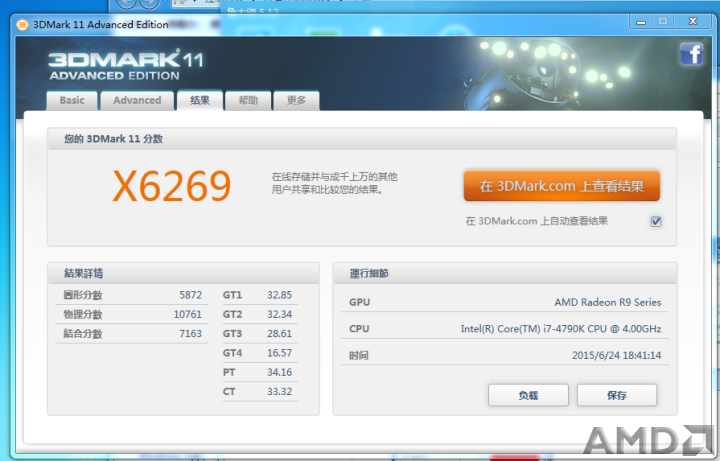Open the 更多 tab
The width and height of the screenshot is (720, 461).
(296, 101)
